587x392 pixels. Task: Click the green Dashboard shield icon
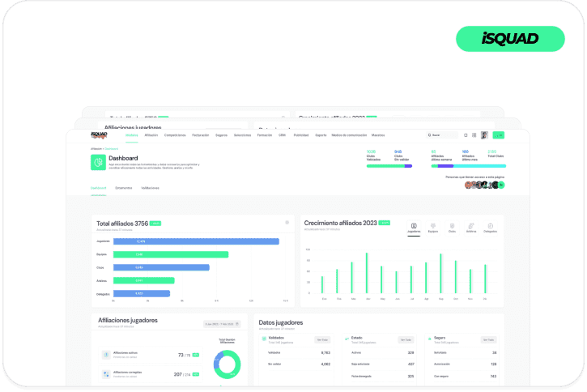[97, 162]
